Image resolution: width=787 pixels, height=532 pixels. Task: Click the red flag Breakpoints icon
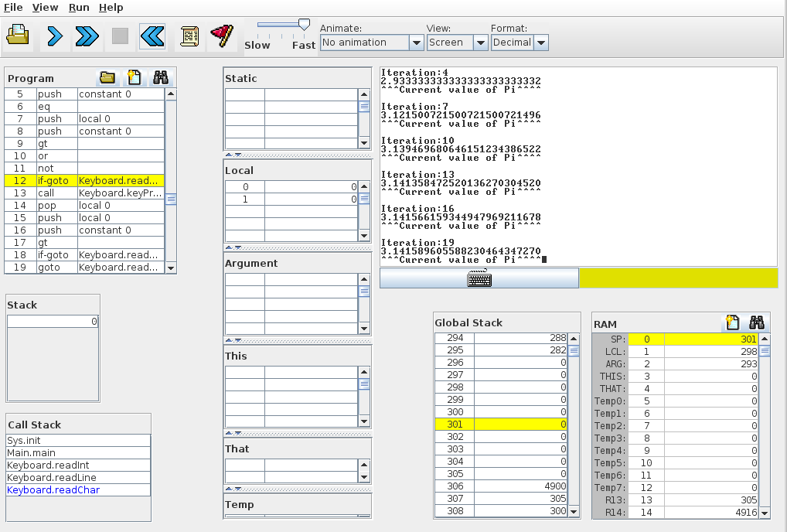pyautogui.click(x=222, y=36)
